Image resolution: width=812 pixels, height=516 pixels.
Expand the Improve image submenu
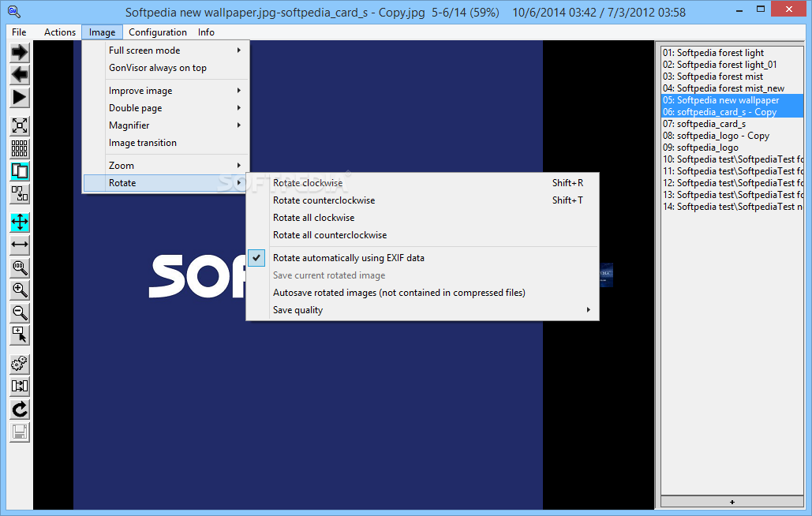(x=166, y=91)
